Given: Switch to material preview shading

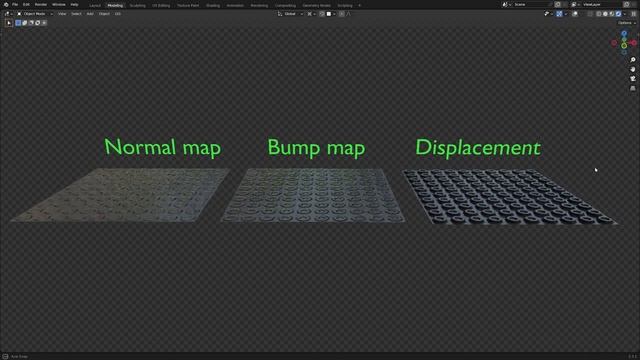Looking at the screenshot, I should [x=612, y=14].
